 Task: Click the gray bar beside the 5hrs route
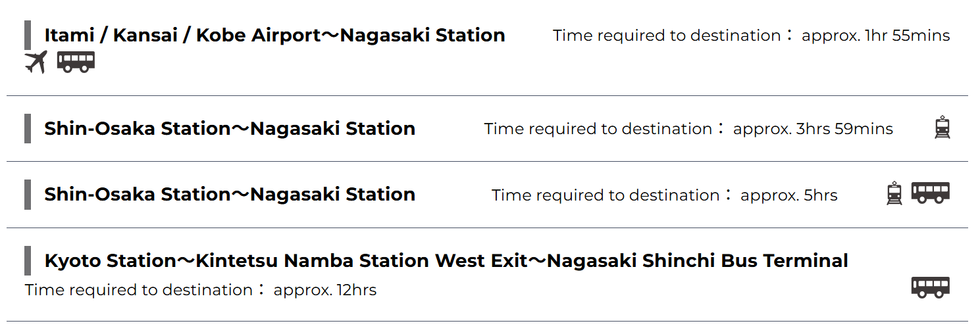[28, 194]
